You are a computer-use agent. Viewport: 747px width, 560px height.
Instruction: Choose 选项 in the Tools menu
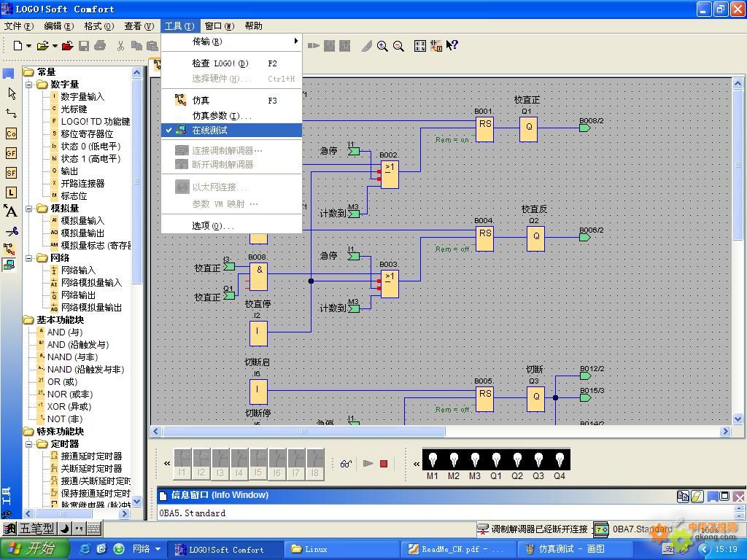coord(231,226)
